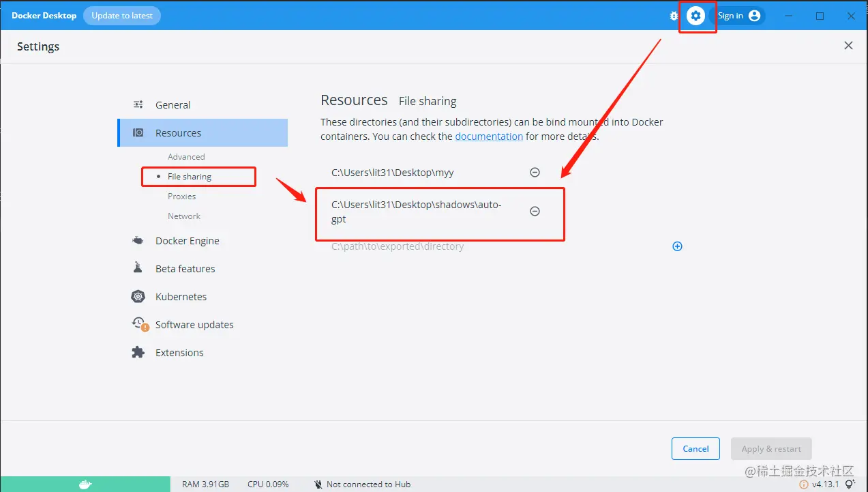This screenshot has height=492, width=868.
Task: Click the Apply & restart button
Action: (771, 449)
